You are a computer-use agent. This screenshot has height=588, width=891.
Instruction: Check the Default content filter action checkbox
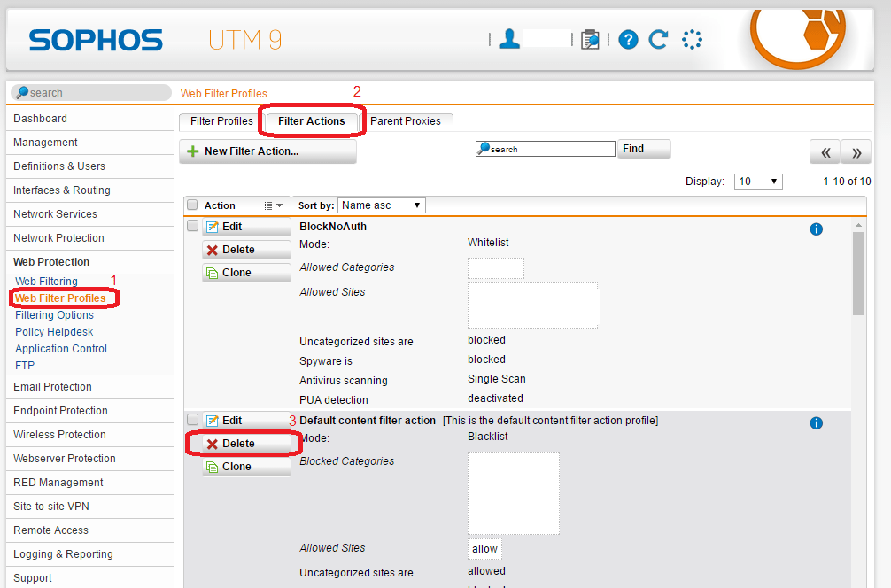[x=192, y=420]
